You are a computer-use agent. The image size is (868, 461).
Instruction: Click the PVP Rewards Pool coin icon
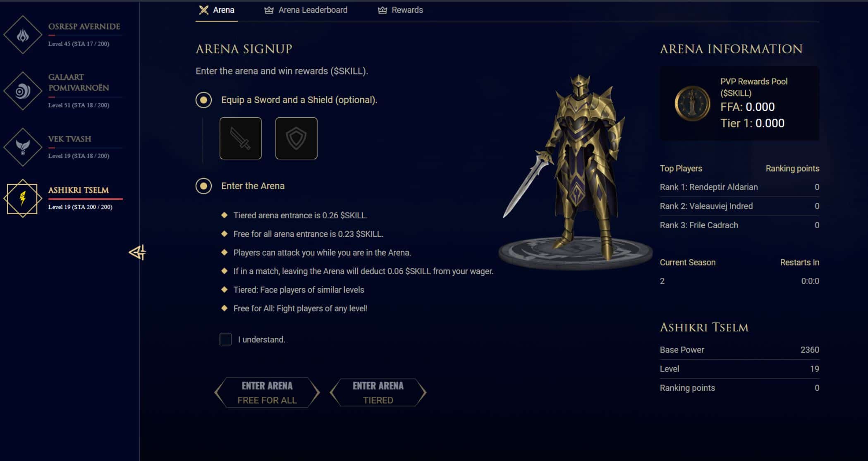tap(692, 103)
